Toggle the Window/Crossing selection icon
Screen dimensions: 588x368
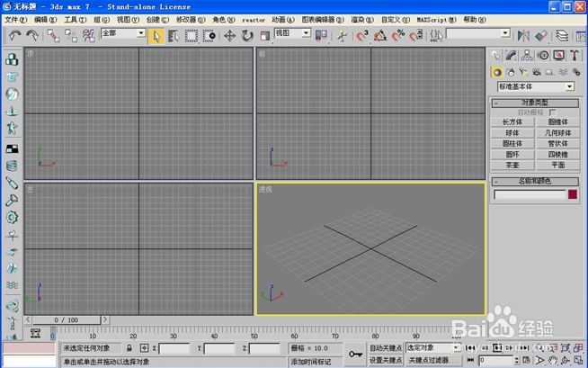pos(209,36)
